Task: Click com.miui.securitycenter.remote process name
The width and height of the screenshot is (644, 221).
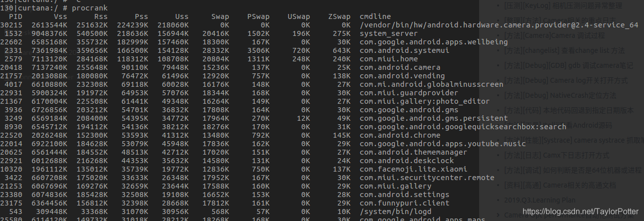Action: click(x=427, y=178)
